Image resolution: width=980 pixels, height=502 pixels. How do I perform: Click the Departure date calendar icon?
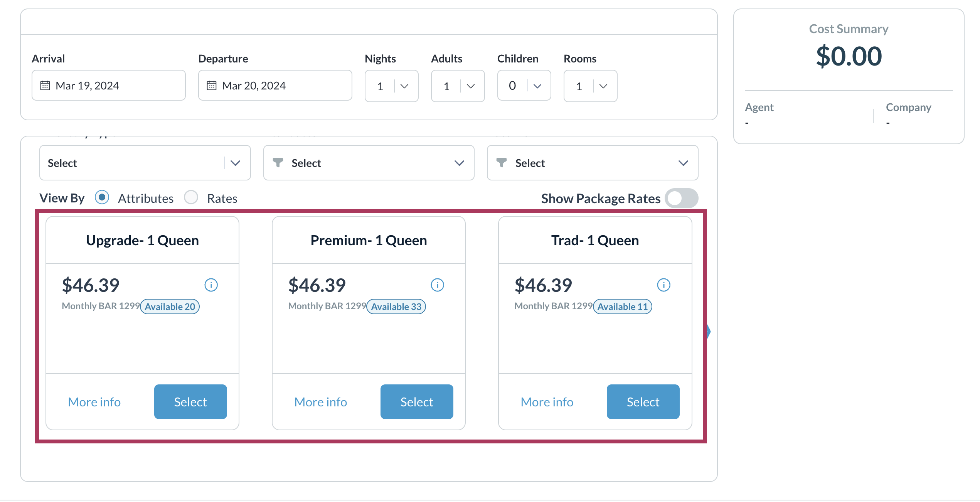coord(212,85)
